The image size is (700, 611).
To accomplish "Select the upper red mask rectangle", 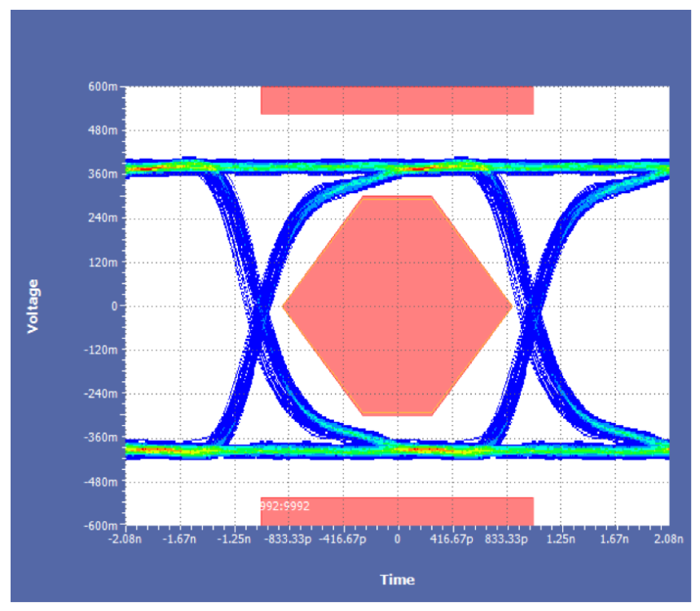I will [397, 100].
